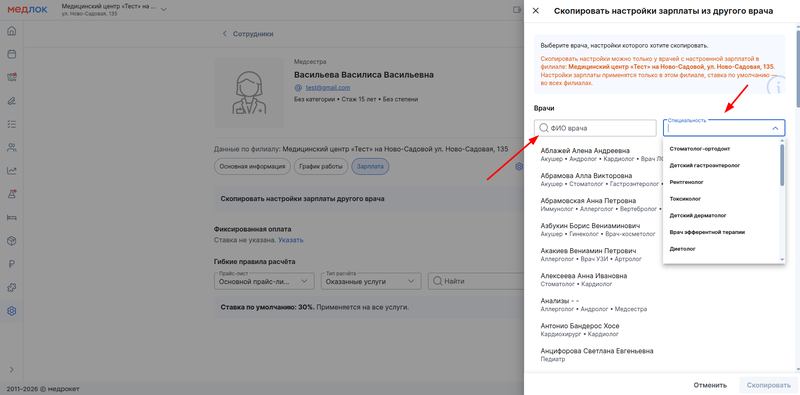
Task: Collapse the Специальность dropdown chevron
Action: [x=775, y=128]
